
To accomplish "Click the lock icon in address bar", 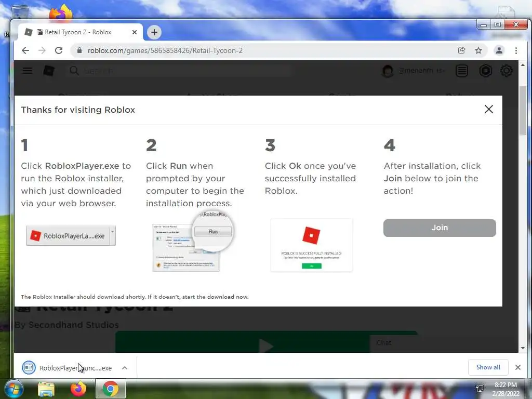I will [x=79, y=50].
